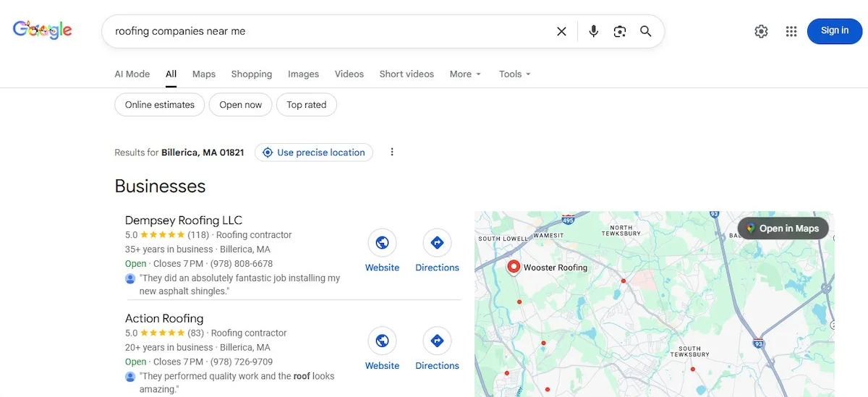The height and width of the screenshot is (397, 868).
Task: Click the Sign in button
Action: 835,30
